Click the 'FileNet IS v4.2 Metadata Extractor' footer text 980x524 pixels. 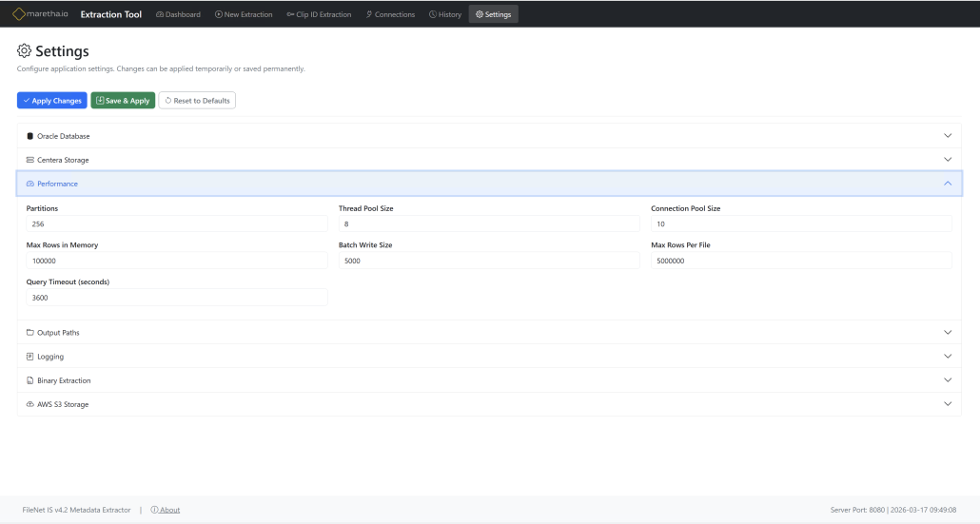tap(76, 510)
